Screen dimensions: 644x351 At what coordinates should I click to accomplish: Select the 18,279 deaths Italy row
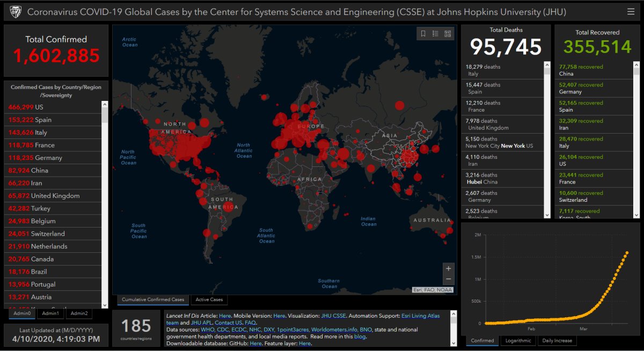502,70
